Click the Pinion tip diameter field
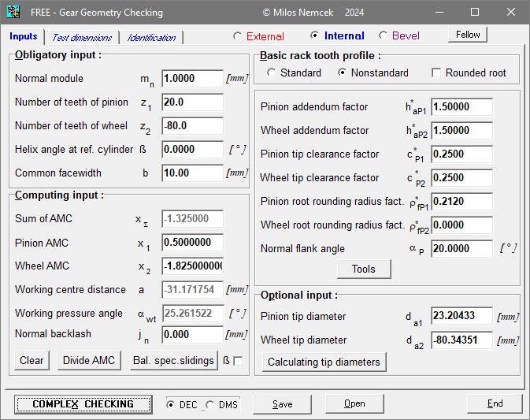This screenshot has width=530, height=420. click(x=461, y=316)
